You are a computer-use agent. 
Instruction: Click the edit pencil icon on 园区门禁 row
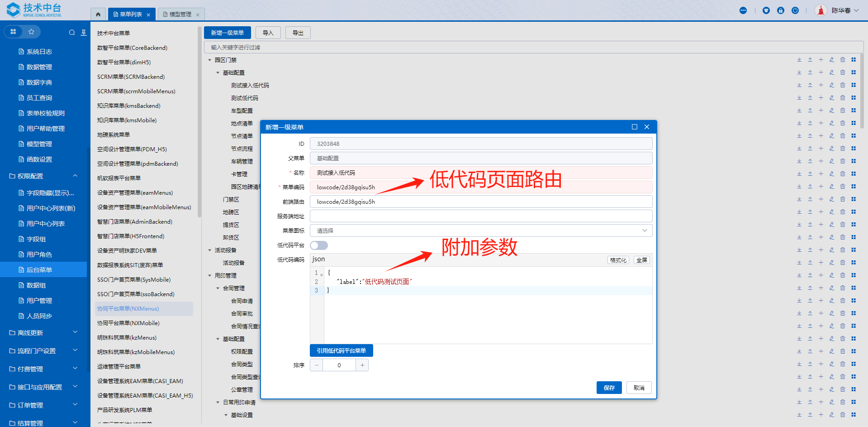[831, 60]
